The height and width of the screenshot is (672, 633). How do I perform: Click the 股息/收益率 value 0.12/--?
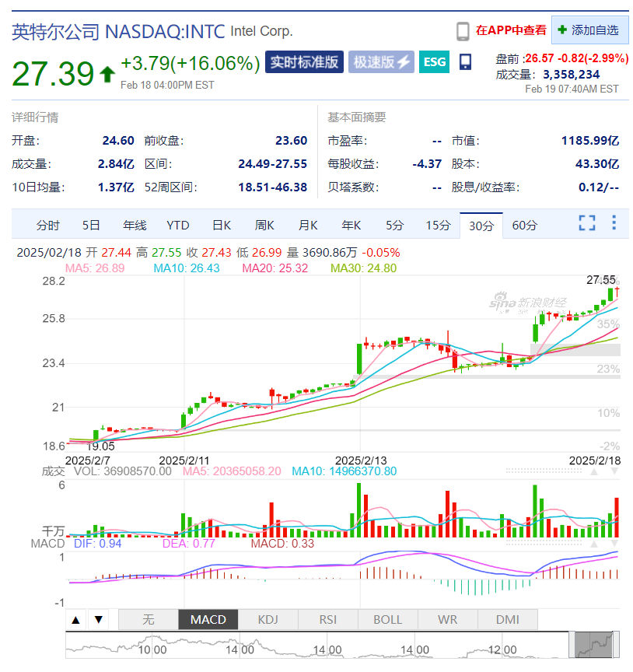(599, 187)
